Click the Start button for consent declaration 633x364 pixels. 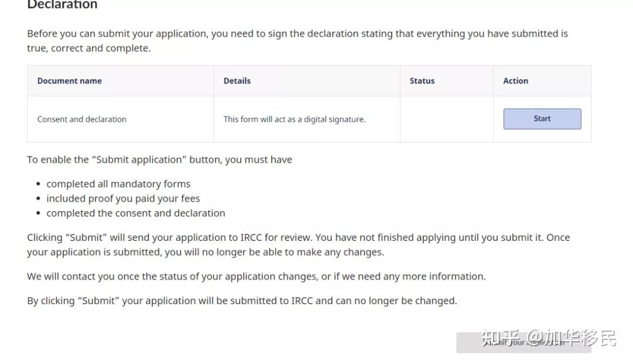pyautogui.click(x=542, y=119)
